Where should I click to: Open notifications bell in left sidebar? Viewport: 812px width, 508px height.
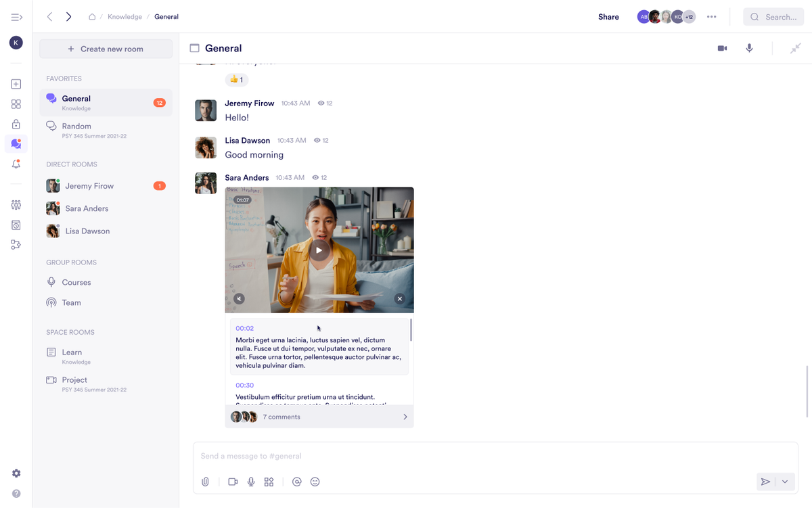tap(16, 164)
